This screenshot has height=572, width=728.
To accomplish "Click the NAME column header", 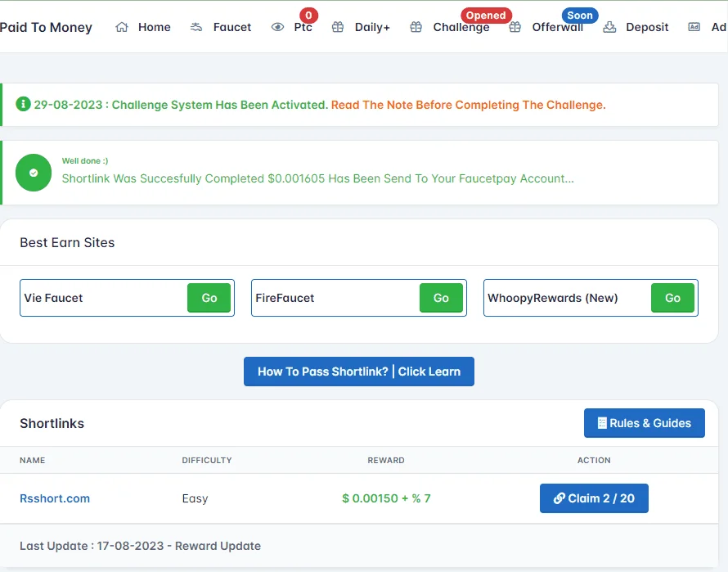I will [x=33, y=460].
